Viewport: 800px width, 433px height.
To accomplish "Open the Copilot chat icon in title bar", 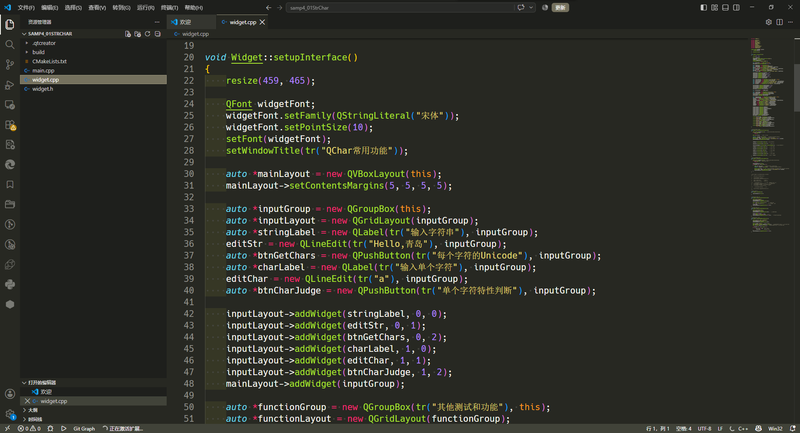I will pos(520,8).
